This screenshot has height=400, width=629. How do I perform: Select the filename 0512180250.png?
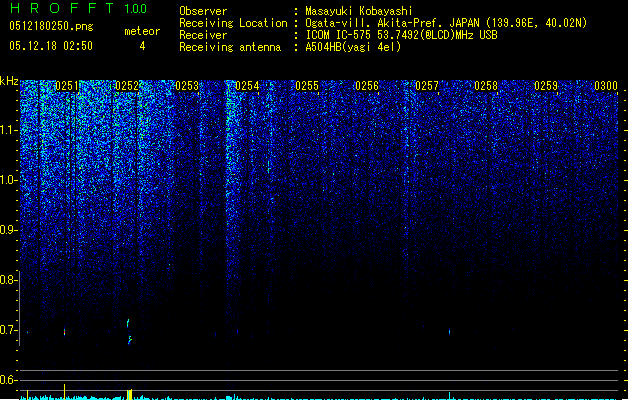click(x=51, y=26)
